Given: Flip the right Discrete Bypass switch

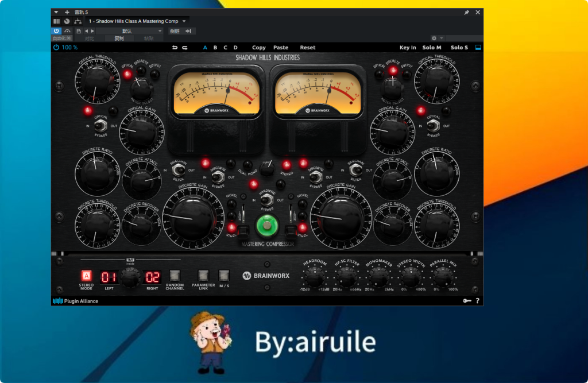Looking at the screenshot, I should [x=316, y=177].
